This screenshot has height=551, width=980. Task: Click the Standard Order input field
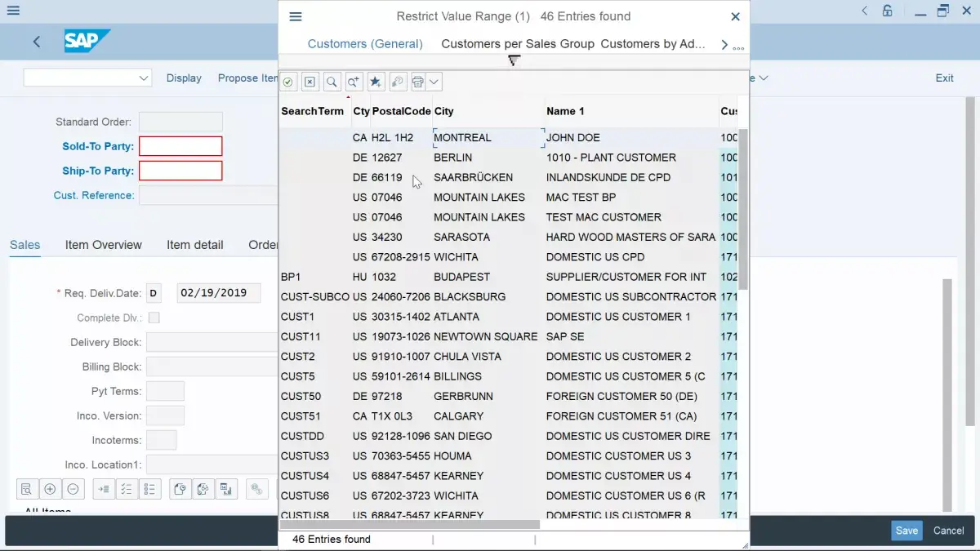[x=180, y=122]
